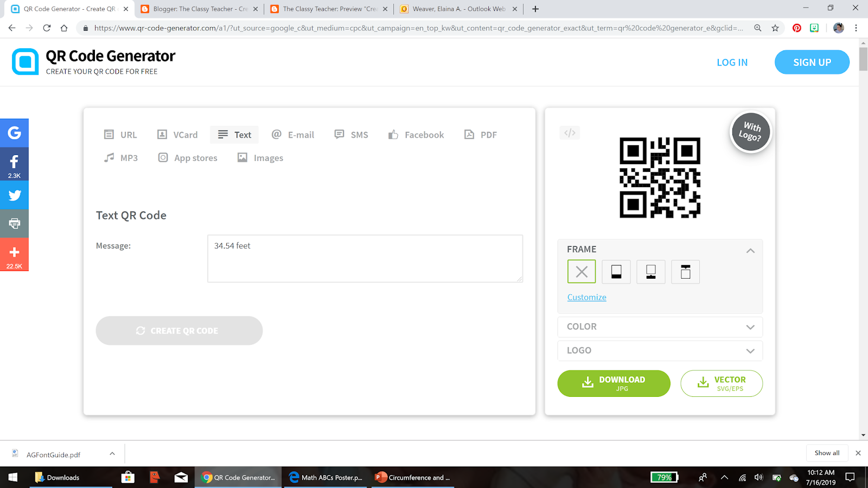Open the Customize frame link

tap(587, 297)
